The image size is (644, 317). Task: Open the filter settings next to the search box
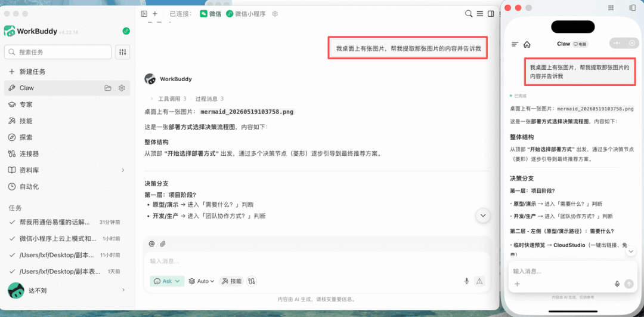(x=122, y=52)
